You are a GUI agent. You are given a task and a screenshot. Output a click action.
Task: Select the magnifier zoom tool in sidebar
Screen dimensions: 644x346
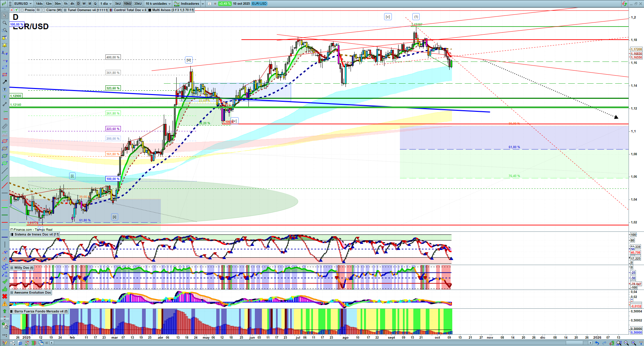5,23
